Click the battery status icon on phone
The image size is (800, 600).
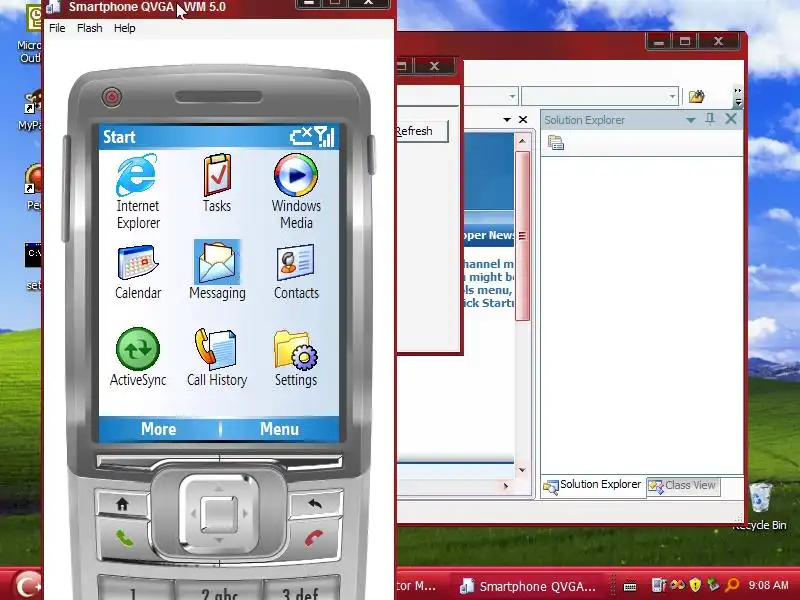(301, 137)
